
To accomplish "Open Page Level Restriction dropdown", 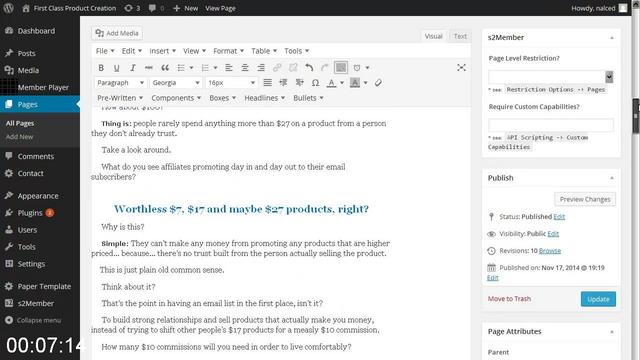I will pos(551,77).
